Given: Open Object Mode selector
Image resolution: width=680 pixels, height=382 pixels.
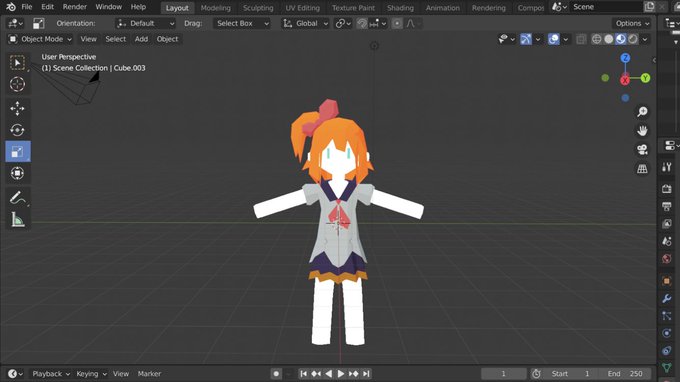Looking at the screenshot, I should tap(40, 39).
